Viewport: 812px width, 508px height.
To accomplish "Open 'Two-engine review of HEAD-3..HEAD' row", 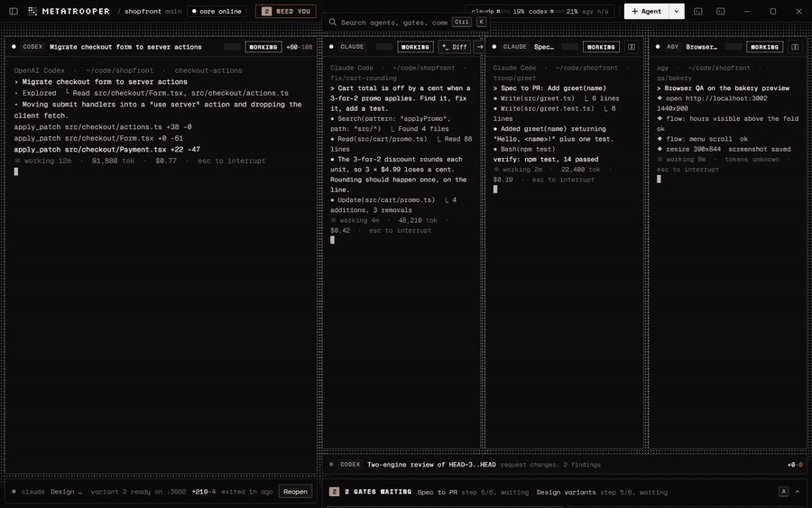I will 567,465.
